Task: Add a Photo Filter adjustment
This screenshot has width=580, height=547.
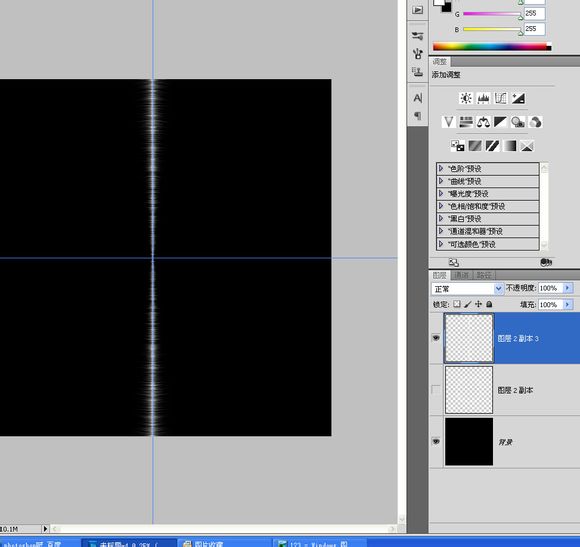Action: (x=517, y=122)
